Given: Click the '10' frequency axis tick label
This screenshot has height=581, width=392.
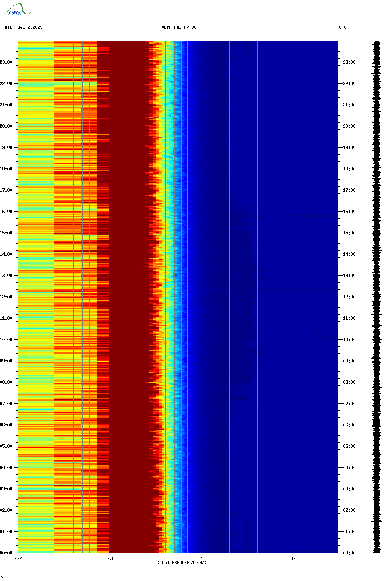Looking at the screenshot, I should pyautogui.click(x=294, y=559).
